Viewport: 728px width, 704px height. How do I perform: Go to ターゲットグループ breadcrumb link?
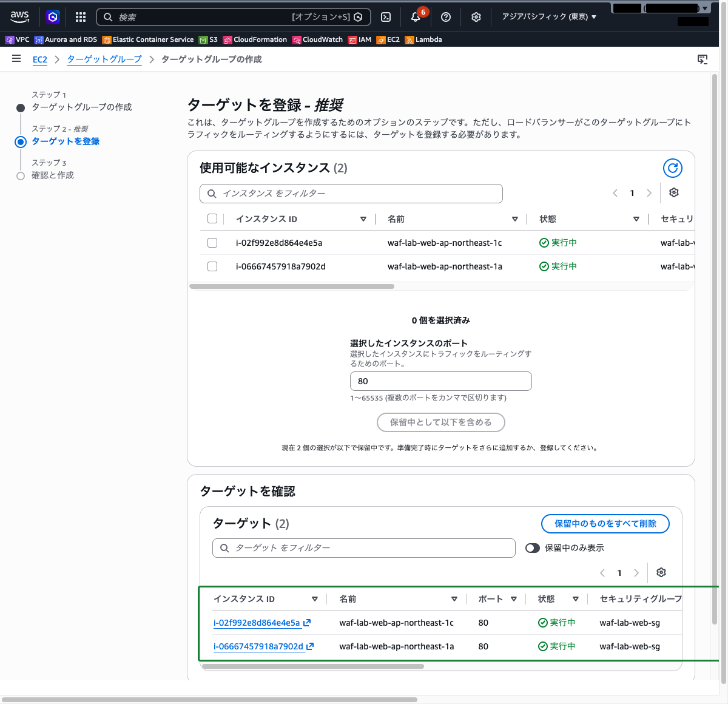click(x=104, y=59)
